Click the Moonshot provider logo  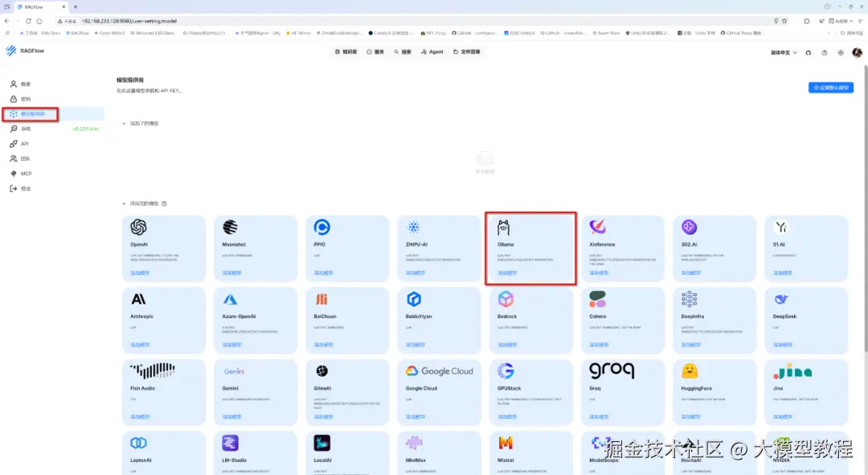click(x=231, y=227)
